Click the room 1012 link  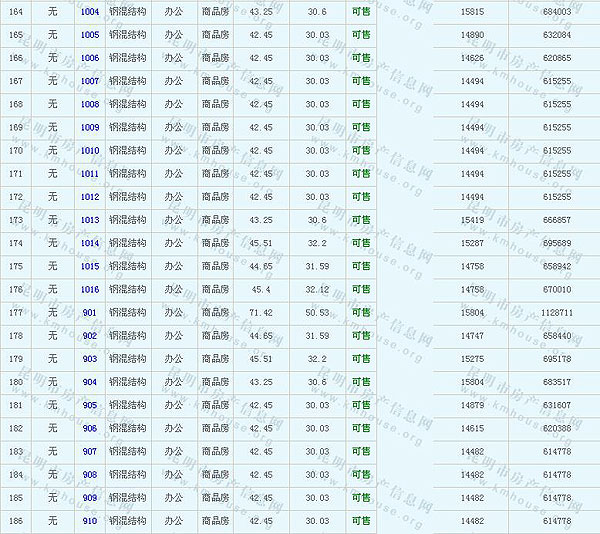90,197
